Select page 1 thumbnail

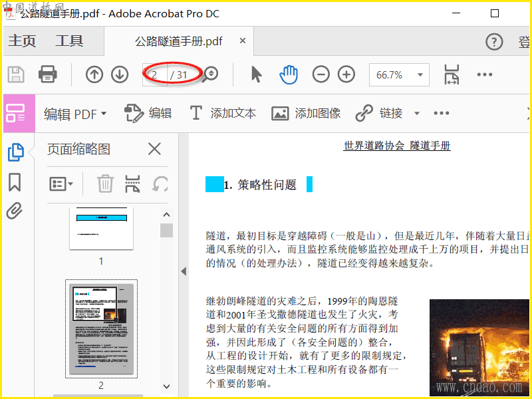point(102,229)
